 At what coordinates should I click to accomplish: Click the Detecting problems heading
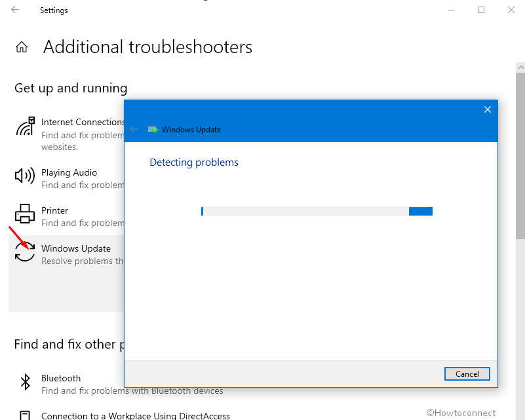194,162
